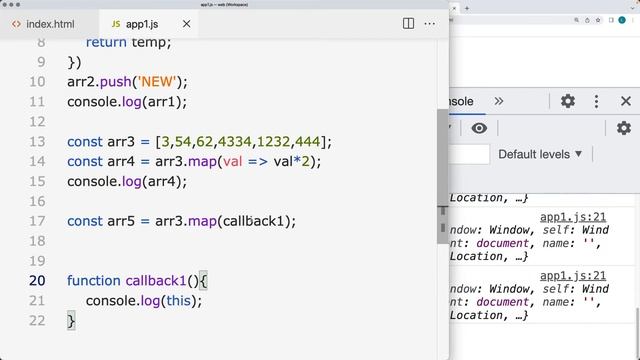Screen dimensions: 640x360
Task: Click line number 20 in the gutter
Action: tap(37, 281)
